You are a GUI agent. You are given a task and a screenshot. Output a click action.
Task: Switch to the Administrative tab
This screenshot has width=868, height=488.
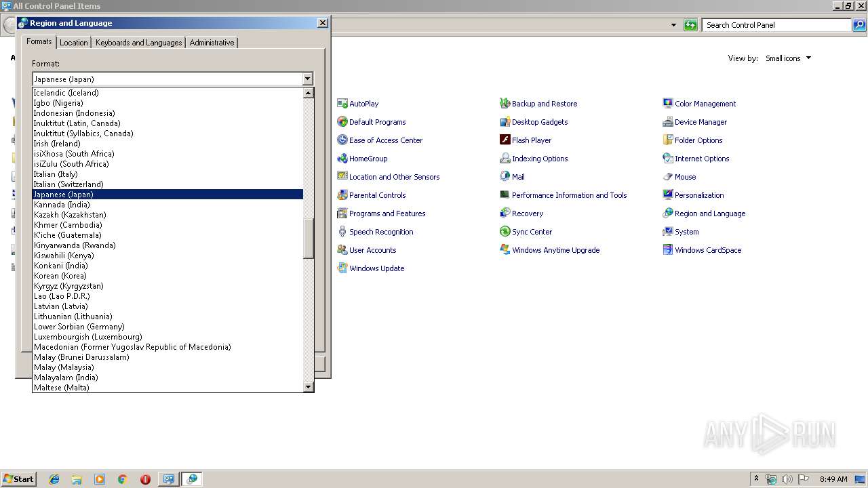[212, 43]
